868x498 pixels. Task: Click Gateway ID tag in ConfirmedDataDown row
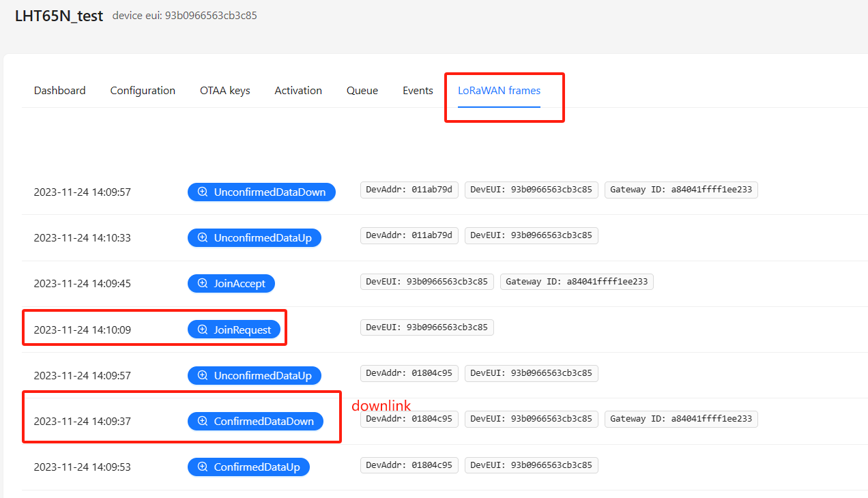pos(681,418)
